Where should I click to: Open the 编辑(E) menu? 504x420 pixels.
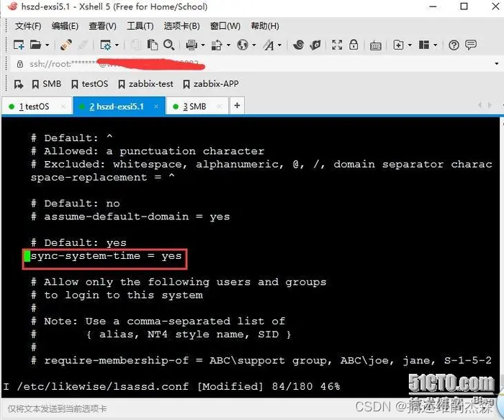[x=65, y=26]
